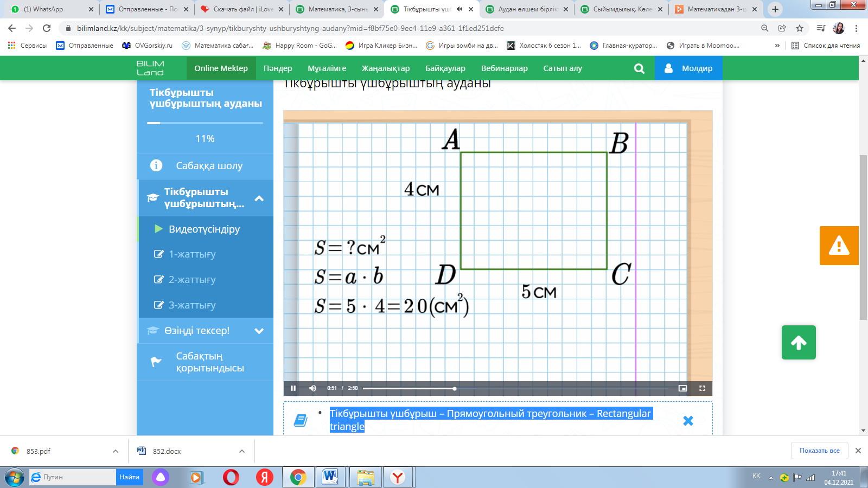Open the Chrome three-dot menu
Viewport: 868px width, 488px height.
click(x=856, y=28)
